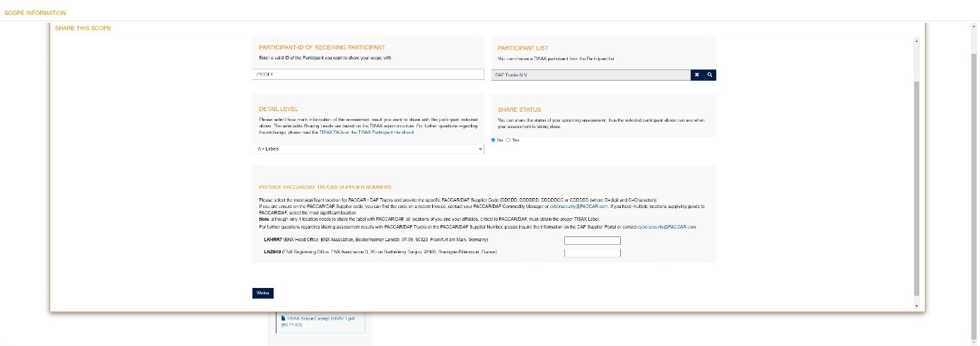Image resolution: width=980 pixels, height=346 pixels.
Task: Click supplier number field for LNZ8K9
Action: [x=592, y=253]
